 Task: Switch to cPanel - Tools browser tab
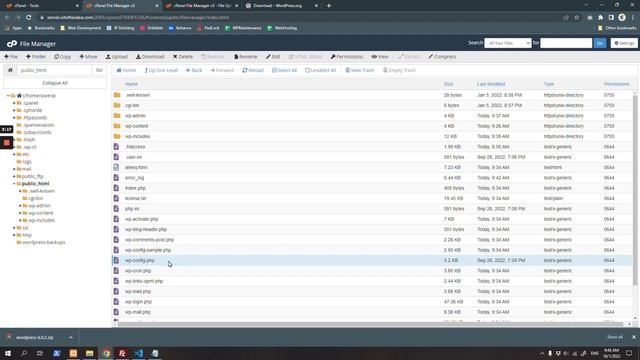click(x=42, y=6)
